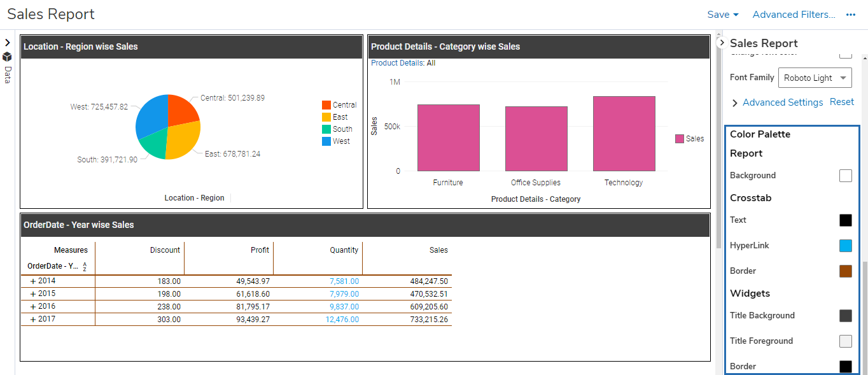Collapse the Sales Report properties panel
Image resolution: width=868 pixels, height=375 pixels.
click(722, 43)
